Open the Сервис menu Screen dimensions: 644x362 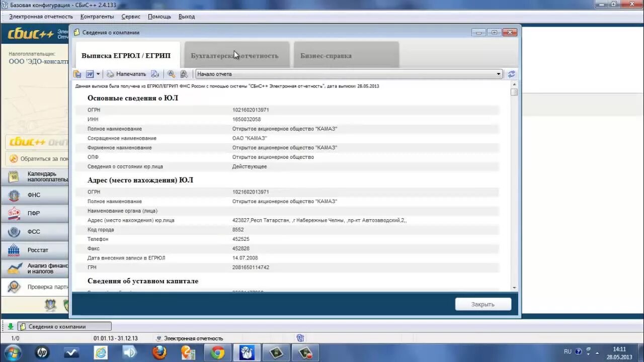[131, 17]
